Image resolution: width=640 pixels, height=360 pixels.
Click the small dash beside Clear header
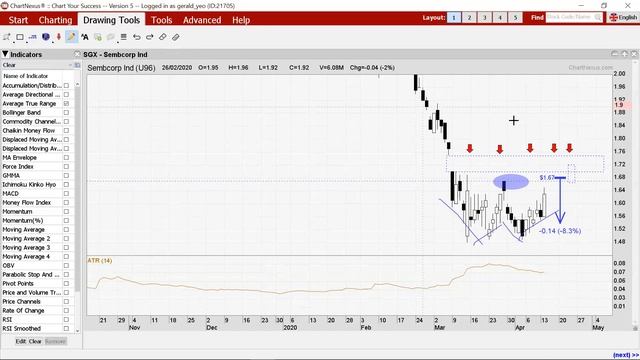(x=70, y=65)
